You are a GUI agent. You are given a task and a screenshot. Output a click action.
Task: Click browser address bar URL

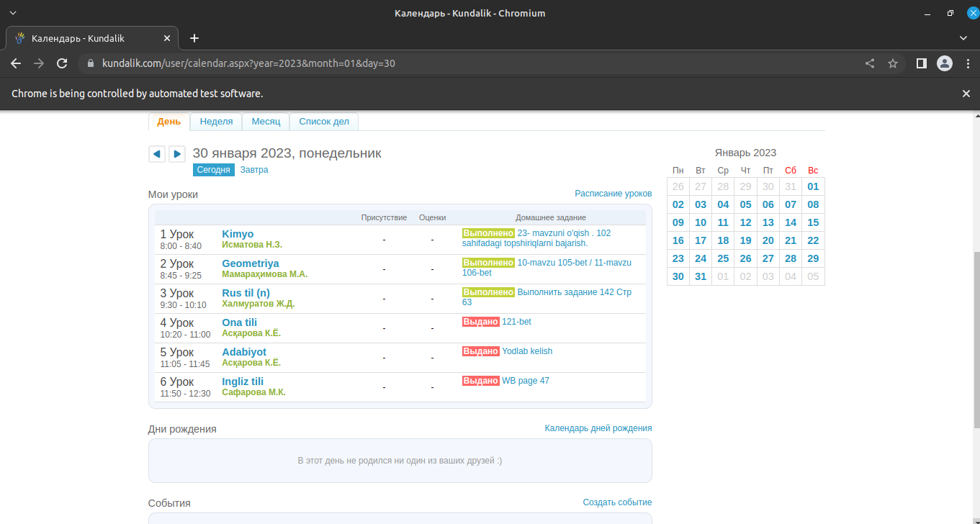point(248,63)
